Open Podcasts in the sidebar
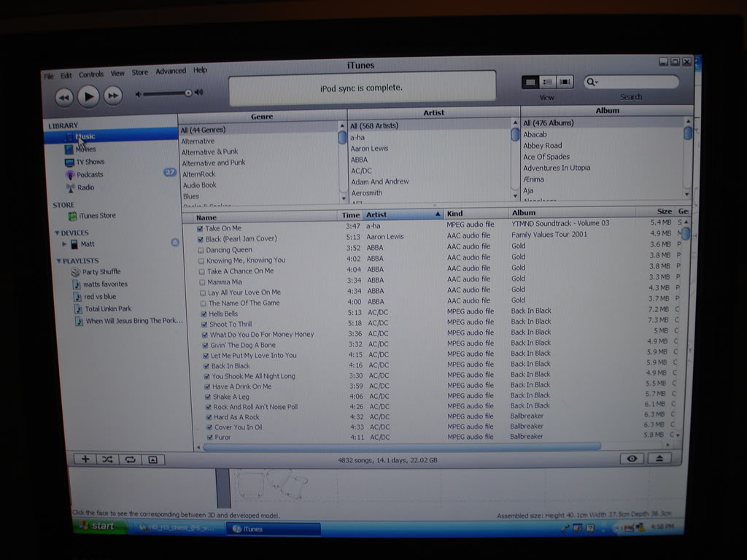 point(90,175)
